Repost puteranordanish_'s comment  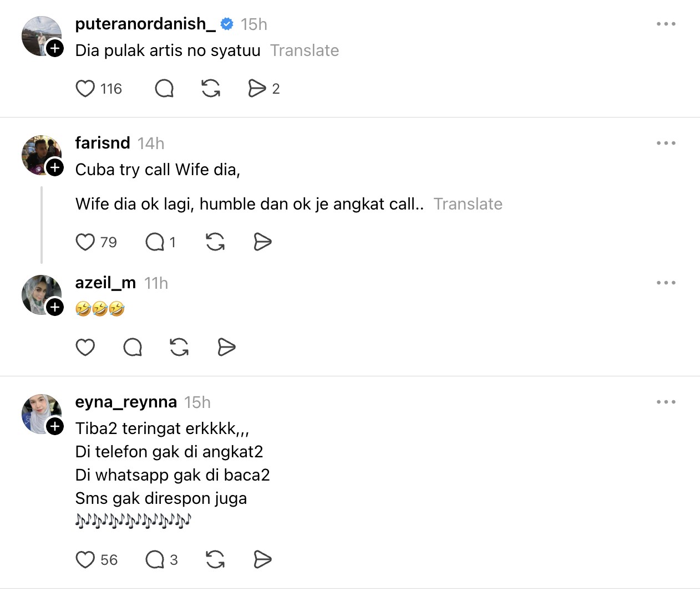tap(211, 89)
